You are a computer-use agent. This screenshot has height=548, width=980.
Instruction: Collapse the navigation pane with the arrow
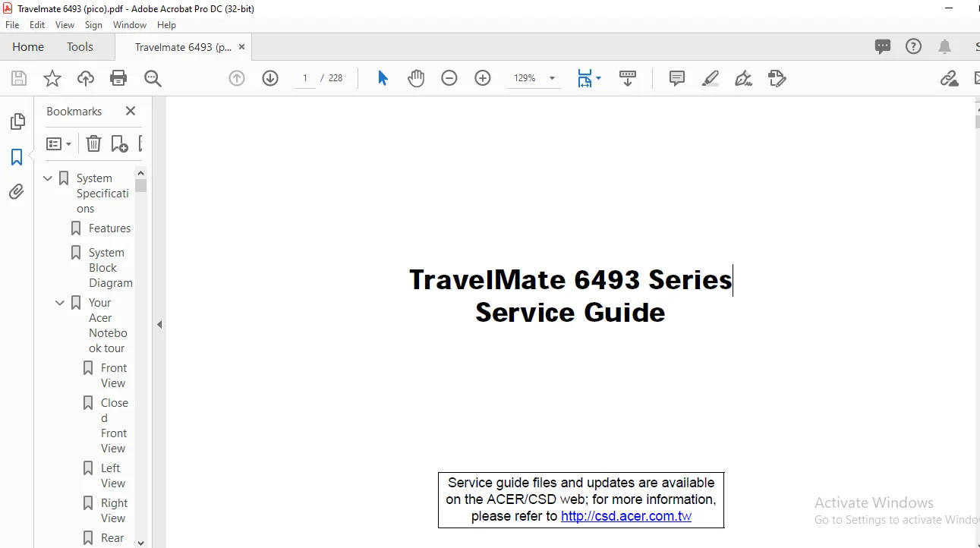(x=159, y=324)
